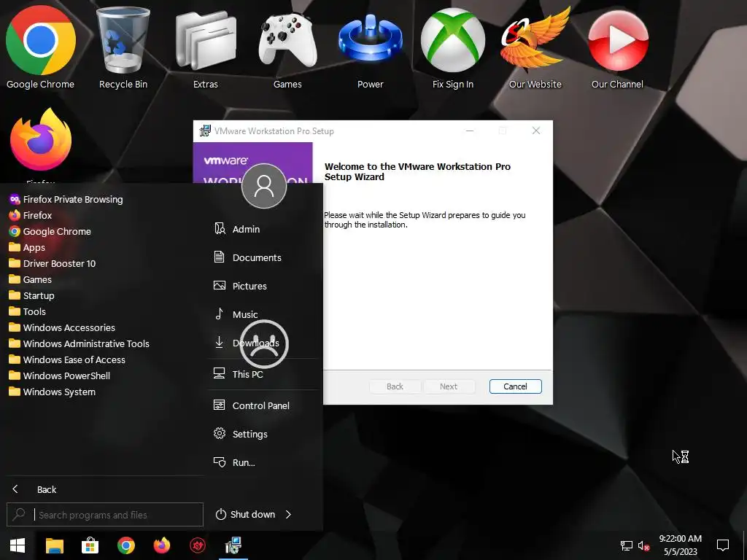
Task: Open Google Chrome desktop icon
Action: [41, 47]
